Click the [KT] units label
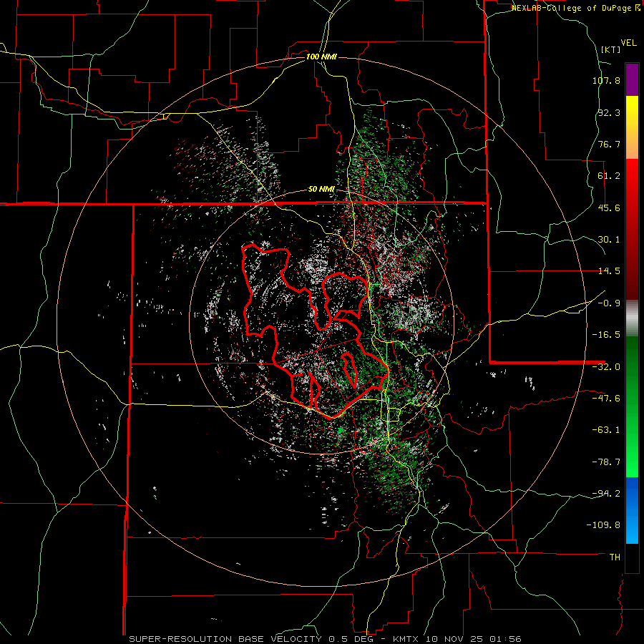 point(611,49)
